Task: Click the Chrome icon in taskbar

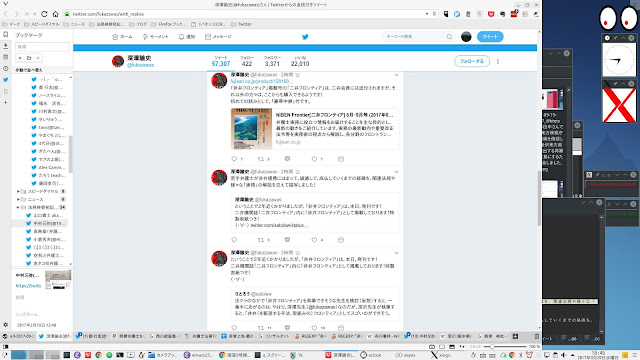Action: point(98,355)
